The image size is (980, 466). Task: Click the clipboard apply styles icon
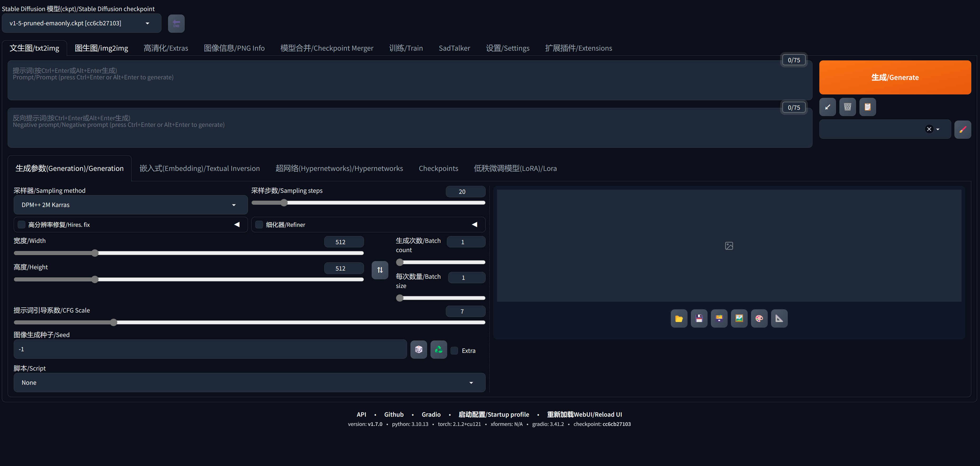pos(867,107)
